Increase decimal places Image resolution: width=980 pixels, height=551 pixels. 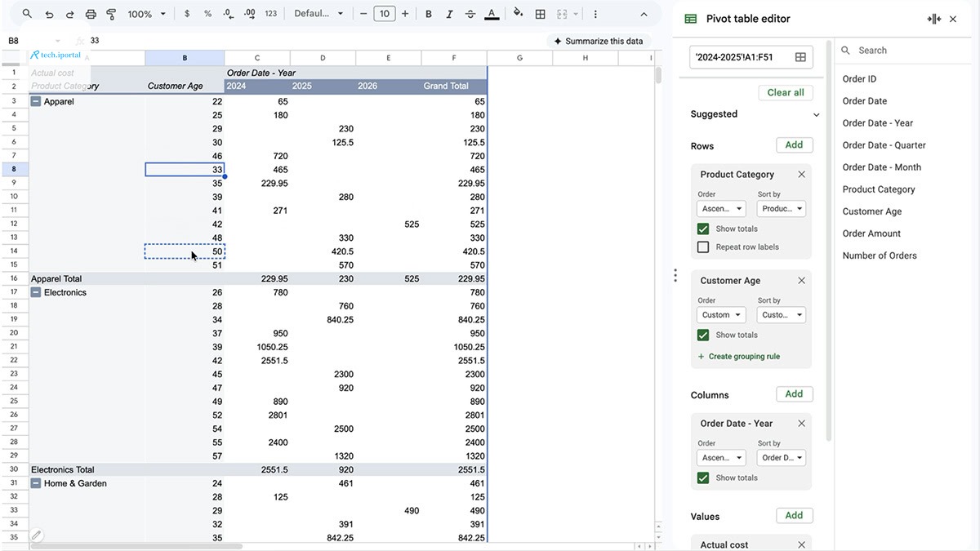pos(250,14)
